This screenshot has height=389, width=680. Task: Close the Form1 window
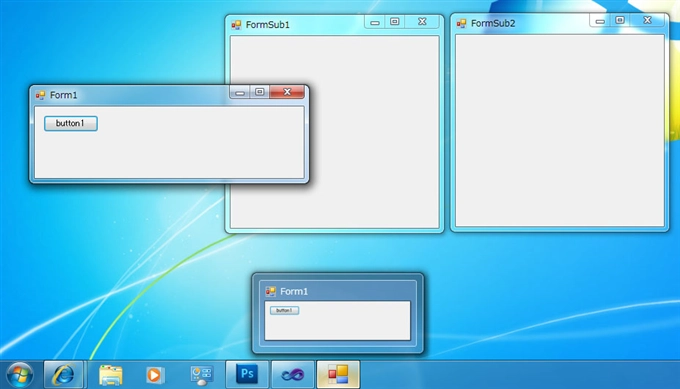click(x=287, y=92)
